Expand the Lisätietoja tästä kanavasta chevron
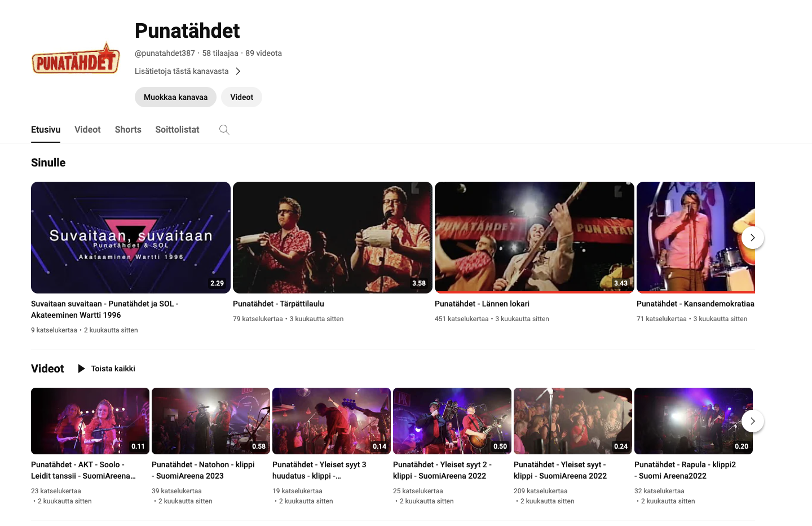This screenshot has height=526, width=812. click(238, 71)
